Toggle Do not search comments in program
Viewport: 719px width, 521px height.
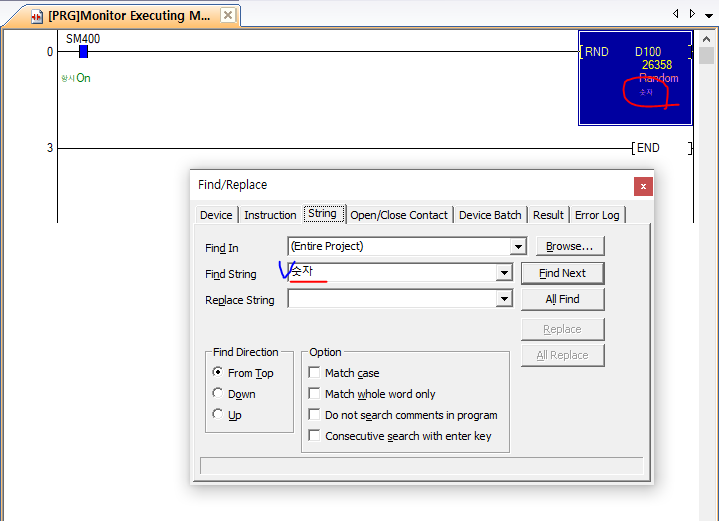click(x=314, y=414)
